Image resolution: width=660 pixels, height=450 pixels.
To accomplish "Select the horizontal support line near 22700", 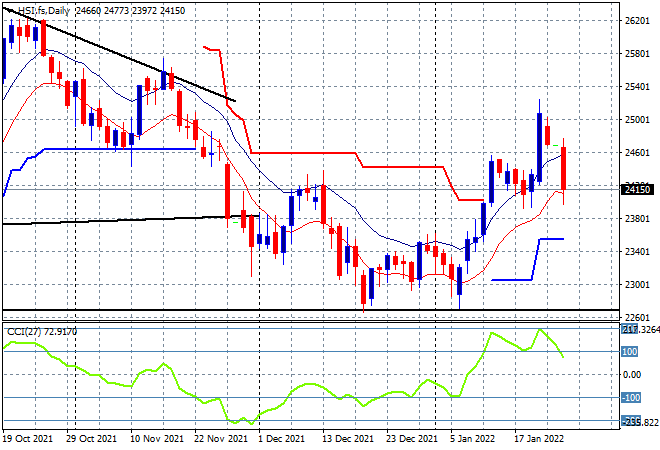I will 311,310.
